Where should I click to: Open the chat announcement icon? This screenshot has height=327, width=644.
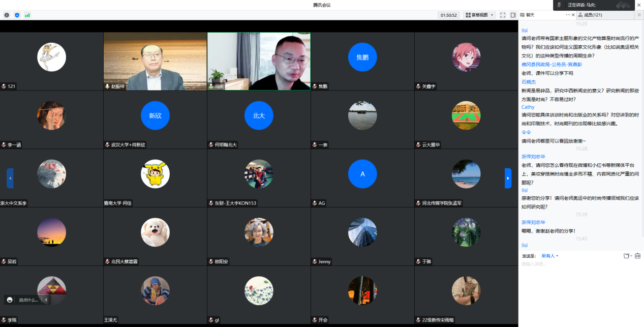pos(637,256)
